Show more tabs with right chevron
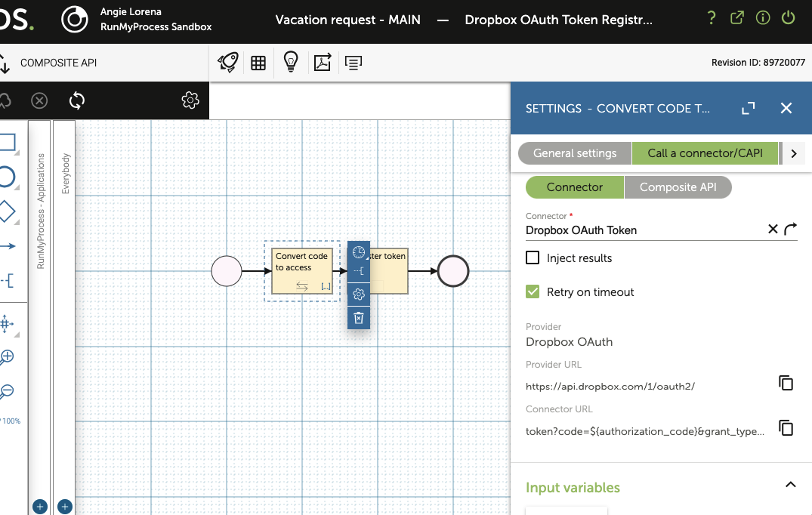Screen dimensions: 812x515 click(x=794, y=154)
